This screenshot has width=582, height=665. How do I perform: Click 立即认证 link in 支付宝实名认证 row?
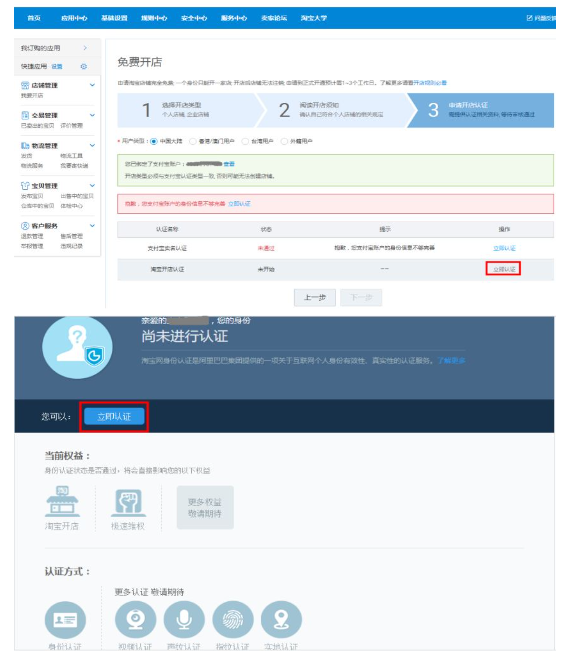[504, 249]
